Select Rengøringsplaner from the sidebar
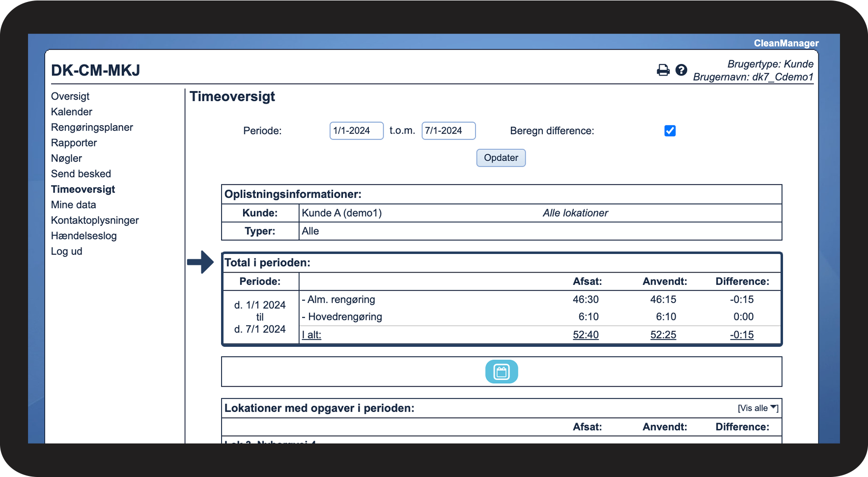The image size is (868, 477). coord(92,127)
